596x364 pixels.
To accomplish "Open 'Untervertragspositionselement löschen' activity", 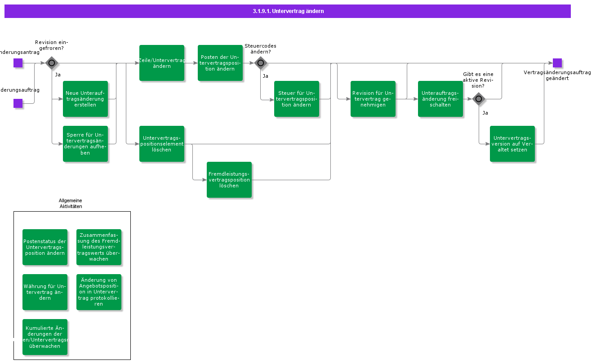I will (162, 144).
